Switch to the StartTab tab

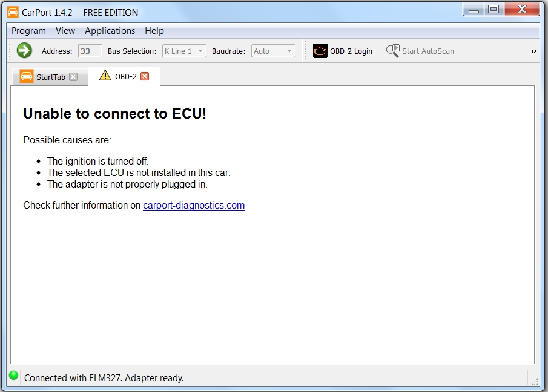pyautogui.click(x=50, y=77)
